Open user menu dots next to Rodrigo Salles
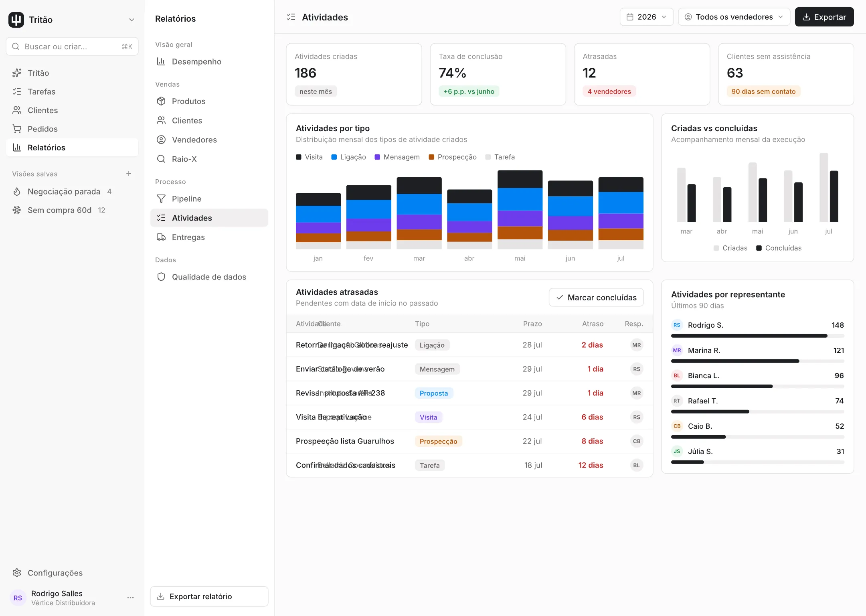The image size is (866, 616). tap(130, 598)
